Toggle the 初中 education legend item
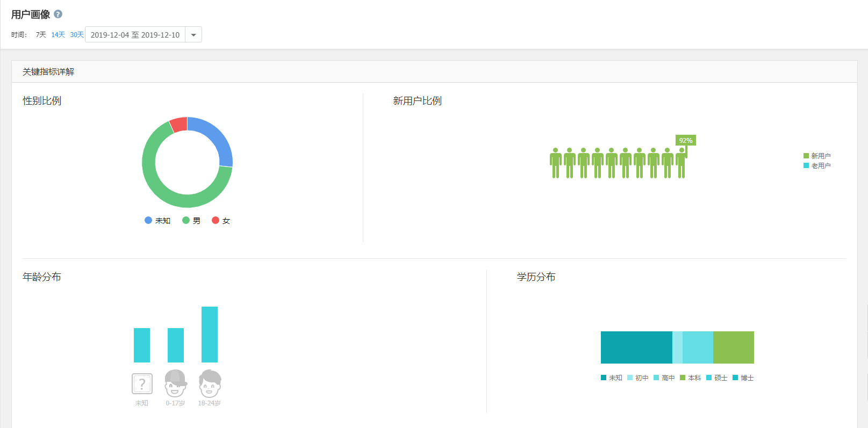This screenshot has width=868, height=428. (x=638, y=378)
